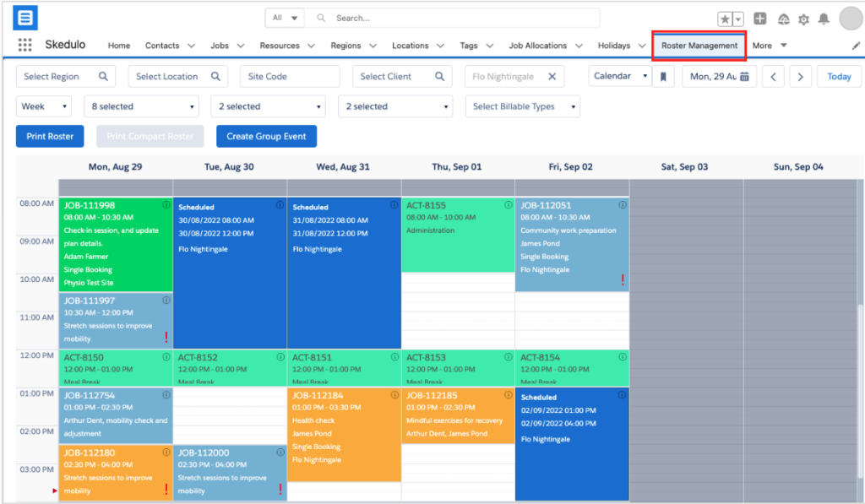
Task: Click the Print Roster button
Action: 50,136
